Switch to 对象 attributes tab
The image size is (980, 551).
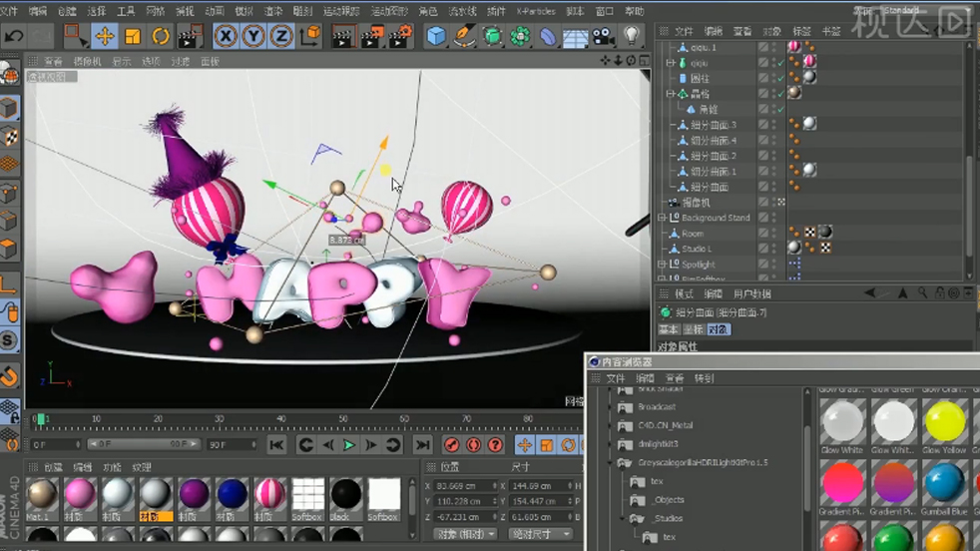tap(719, 329)
